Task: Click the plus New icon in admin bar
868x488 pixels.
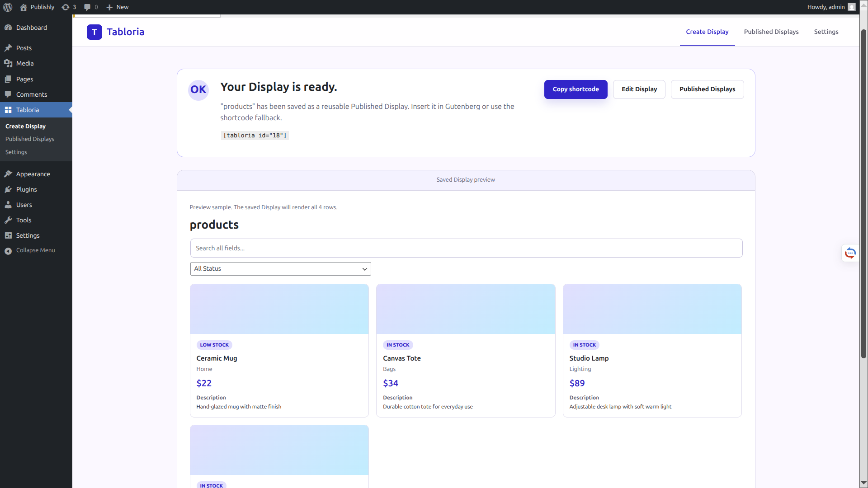Action: click(x=109, y=7)
